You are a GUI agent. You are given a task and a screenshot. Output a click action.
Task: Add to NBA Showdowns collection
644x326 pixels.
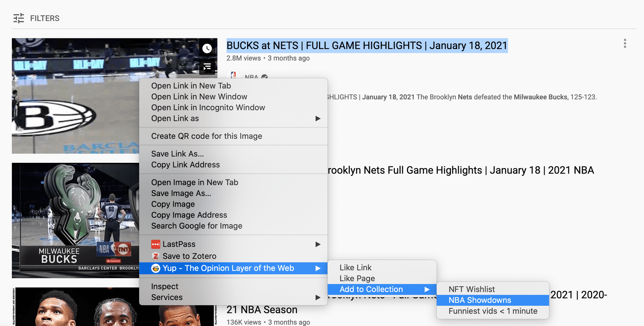click(x=493, y=301)
